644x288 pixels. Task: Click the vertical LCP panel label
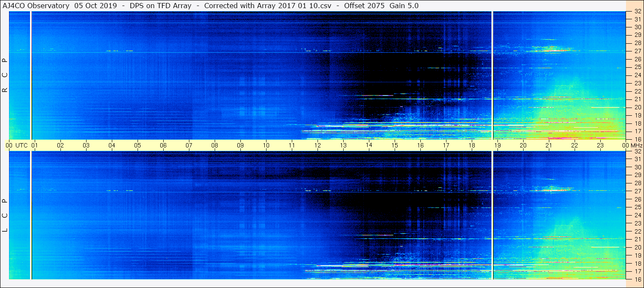click(5, 215)
